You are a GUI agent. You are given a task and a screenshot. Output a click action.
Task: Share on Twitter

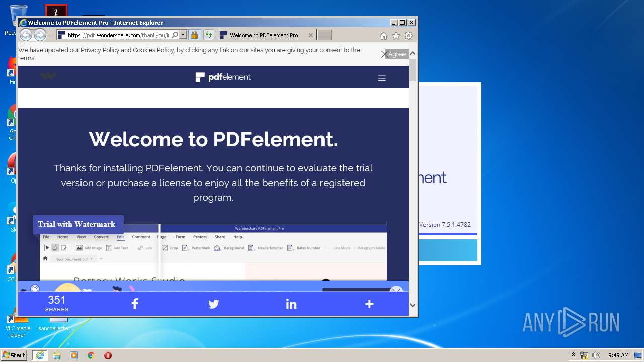tap(213, 304)
